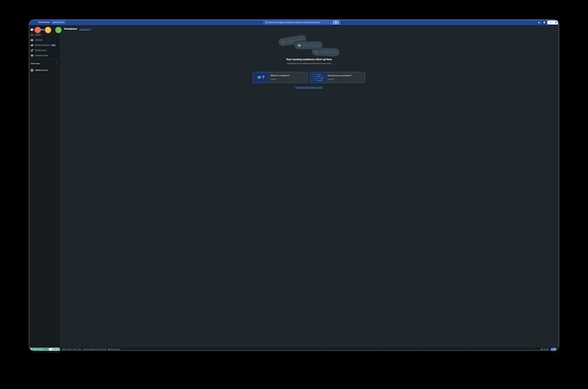Viewport: 588px width, 389px height.
Task: Click the search bar for images and containers
Action: pyautogui.click(x=301, y=22)
